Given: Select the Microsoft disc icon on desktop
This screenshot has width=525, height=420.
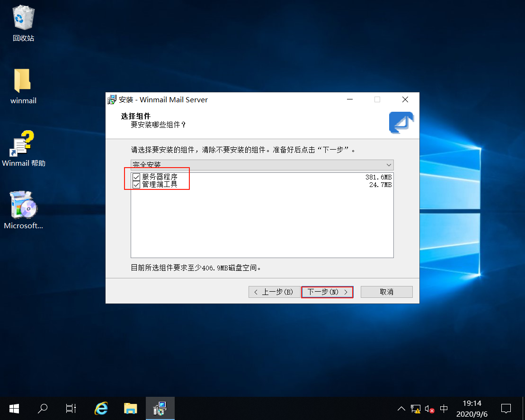Looking at the screenshot, I should point(23,208).
